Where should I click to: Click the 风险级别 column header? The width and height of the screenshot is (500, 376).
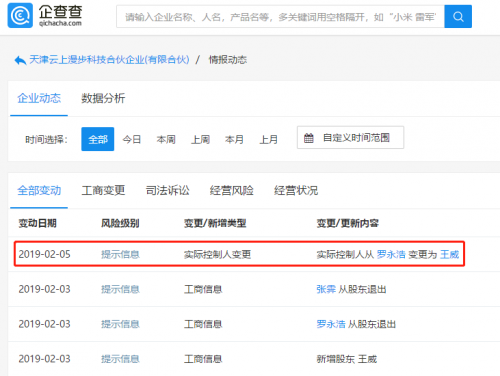[x=120, y=223]
